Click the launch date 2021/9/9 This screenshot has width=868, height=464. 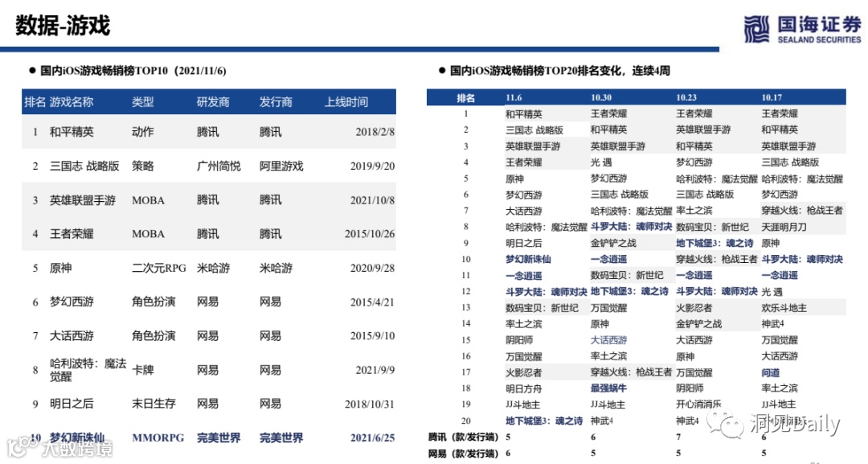(375, 370)
